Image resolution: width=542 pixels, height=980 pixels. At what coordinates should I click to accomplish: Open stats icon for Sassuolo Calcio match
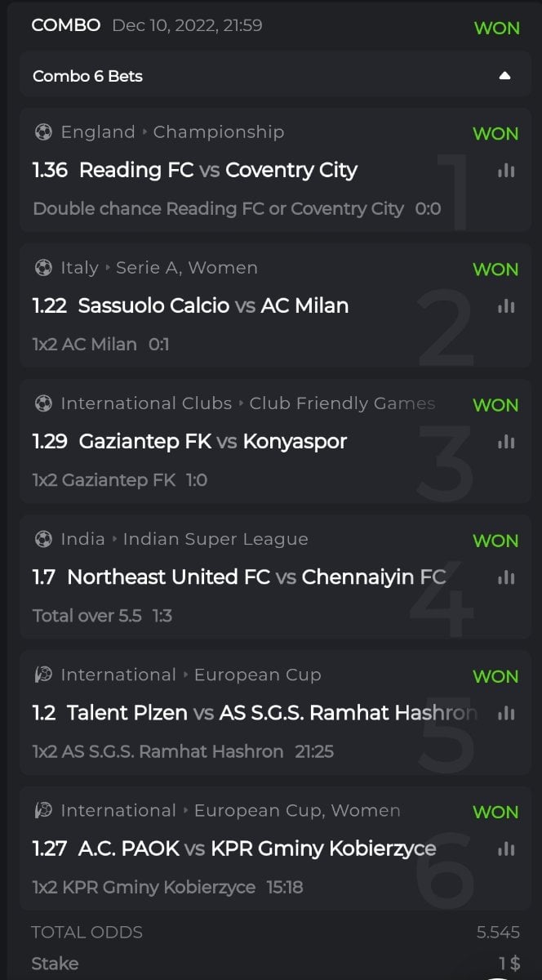coord(506,306)
